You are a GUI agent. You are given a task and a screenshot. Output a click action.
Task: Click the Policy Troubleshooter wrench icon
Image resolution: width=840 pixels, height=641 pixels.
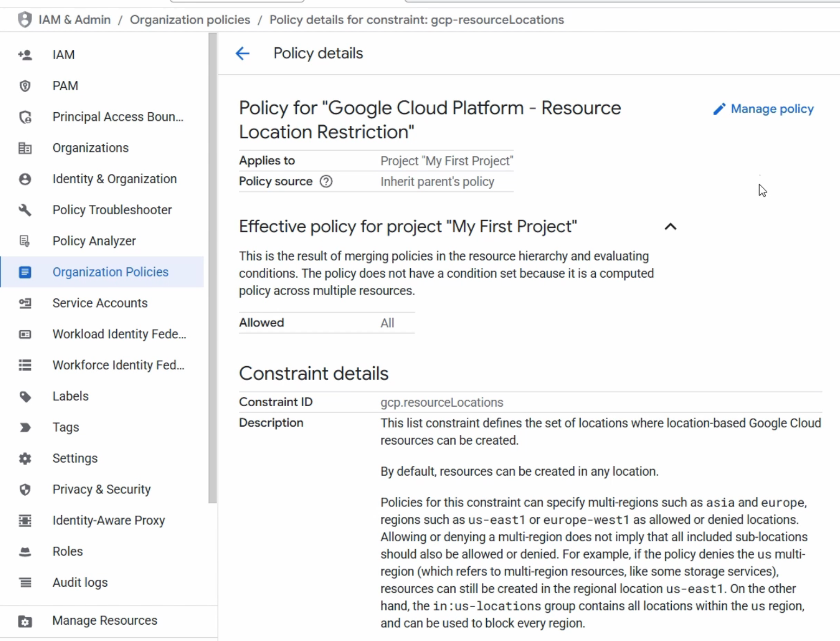point(25,210)
